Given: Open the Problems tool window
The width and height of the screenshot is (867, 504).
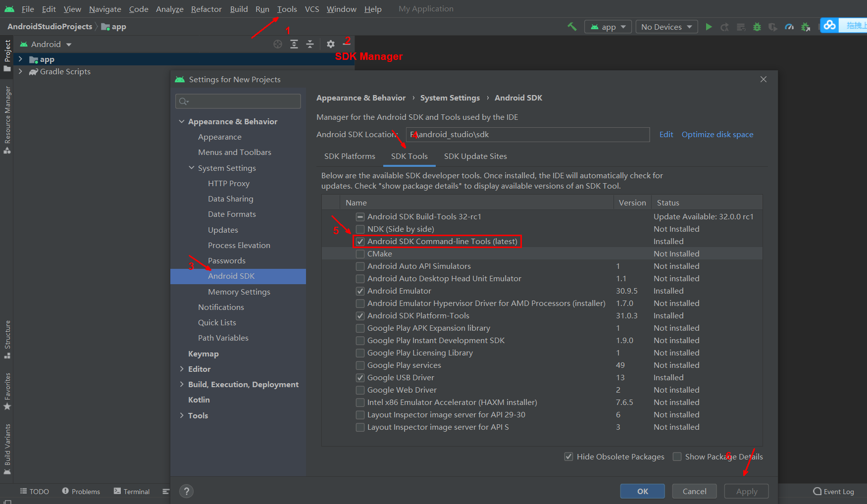Looking at the screenshot, I should click(x=81, y=491).
